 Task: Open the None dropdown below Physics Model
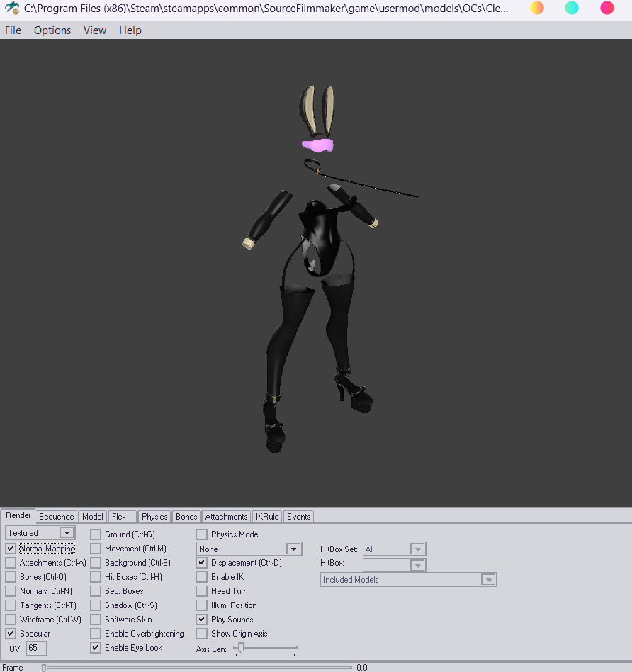(x=249, y=549)
